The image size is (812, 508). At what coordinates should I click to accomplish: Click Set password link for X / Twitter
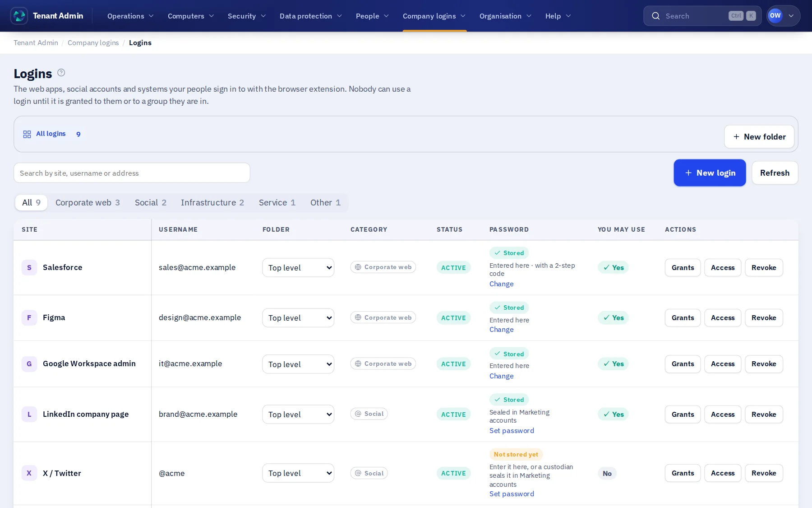click(x=512, y=494)
